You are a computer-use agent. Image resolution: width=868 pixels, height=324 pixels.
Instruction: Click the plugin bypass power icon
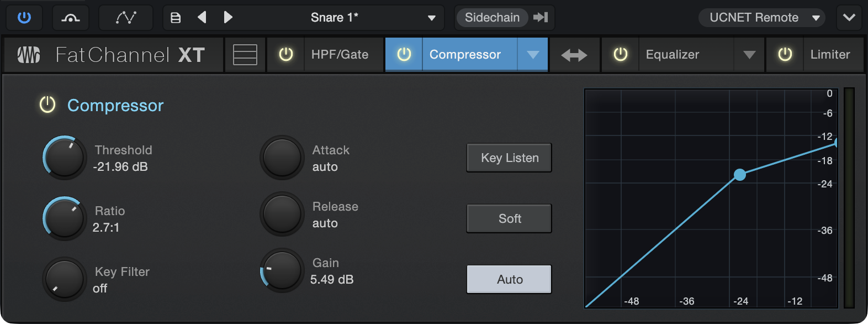tap(24, 18)
